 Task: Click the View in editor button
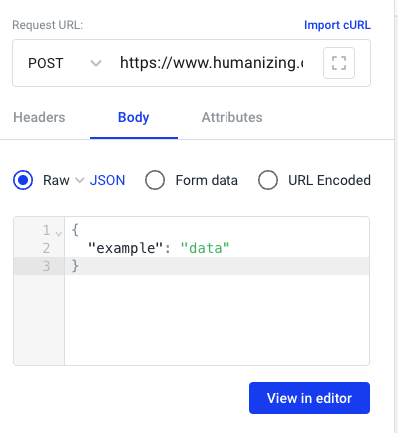click(309, 398)
